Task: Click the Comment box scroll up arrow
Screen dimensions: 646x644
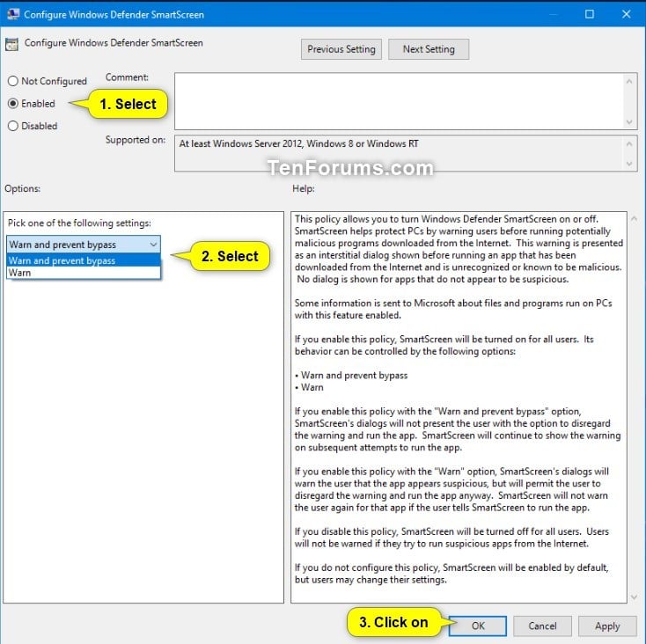Action: tap(629, 82)
